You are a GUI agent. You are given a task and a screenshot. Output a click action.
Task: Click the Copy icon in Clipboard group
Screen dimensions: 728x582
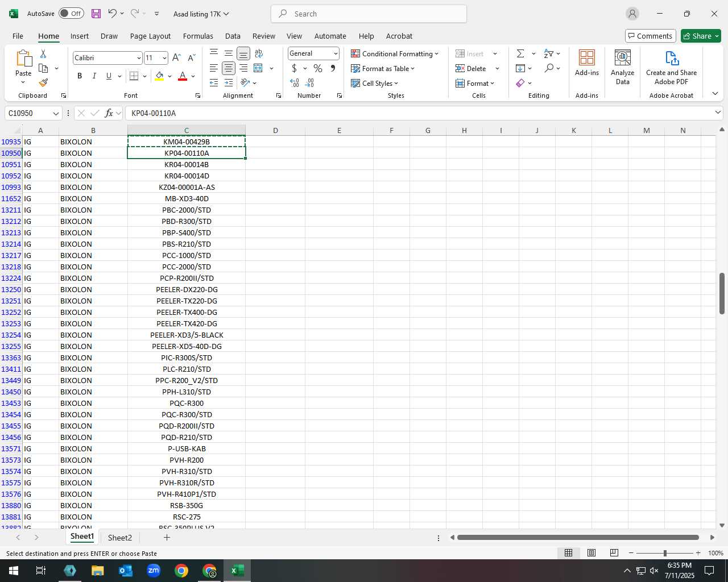click(43, 68)
